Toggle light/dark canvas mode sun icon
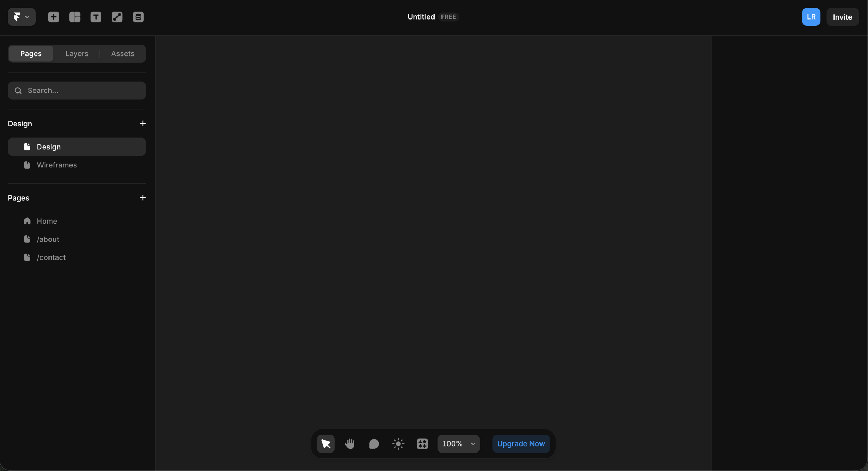Screen dimensions: 868x471 coord(398,444)
